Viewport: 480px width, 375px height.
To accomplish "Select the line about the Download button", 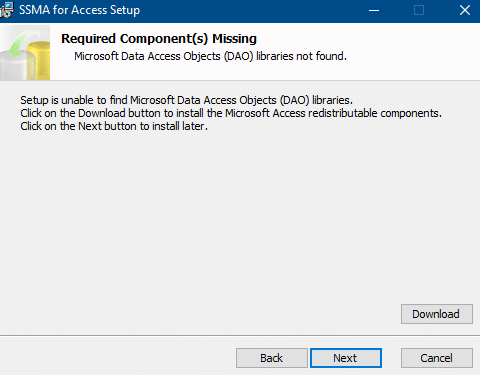I will (x=231, y=113).
